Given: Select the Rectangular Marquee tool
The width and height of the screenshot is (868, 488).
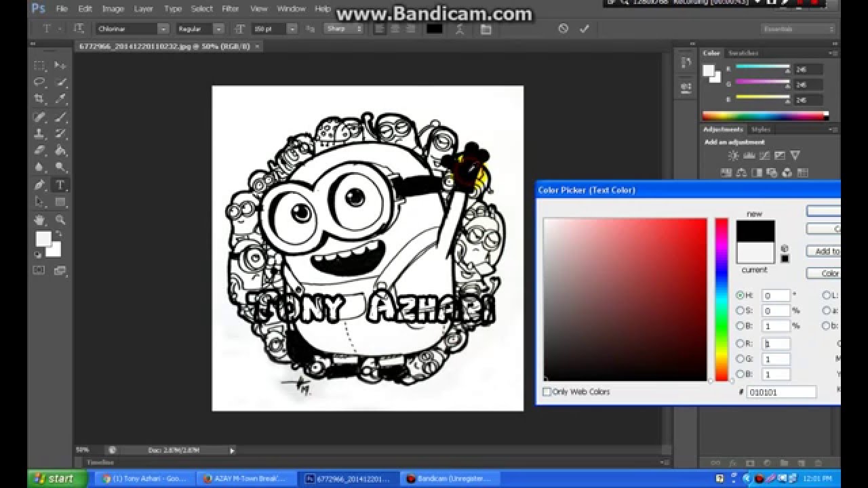Looking at the screenshot, I should point(39,66).
